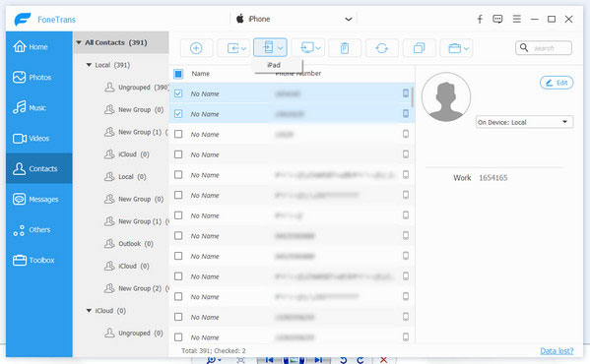Sort by the Name column header

(201, 74)
